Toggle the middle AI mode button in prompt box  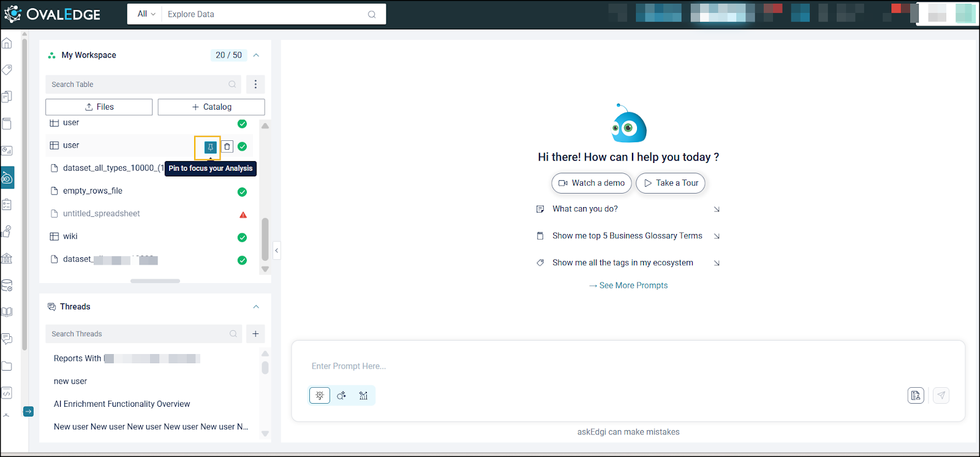(x=341, y=396)
